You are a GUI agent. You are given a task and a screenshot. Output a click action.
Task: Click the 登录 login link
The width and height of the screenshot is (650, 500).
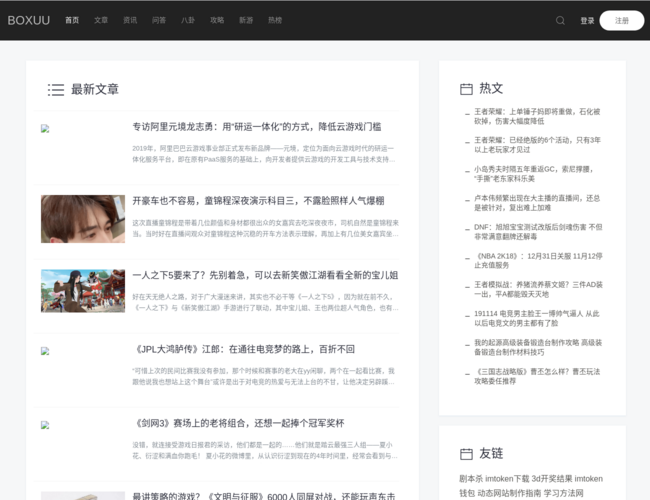click(x=587, y=21)
